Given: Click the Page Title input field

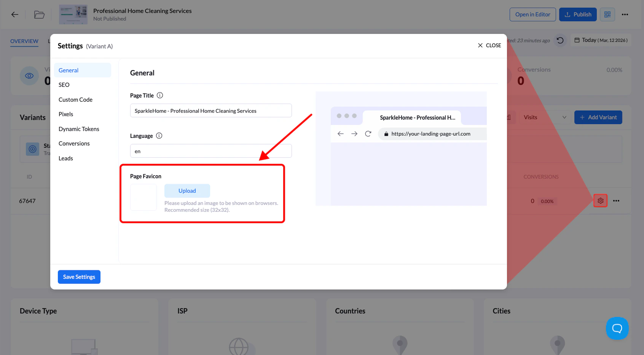Looking at the screenshot, I should coord(211,110).
